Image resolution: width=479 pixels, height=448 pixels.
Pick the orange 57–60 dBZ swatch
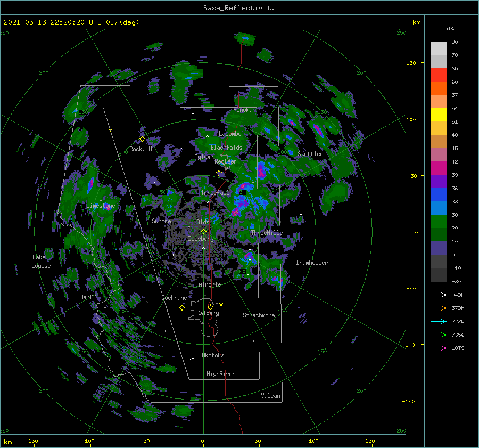439,88
